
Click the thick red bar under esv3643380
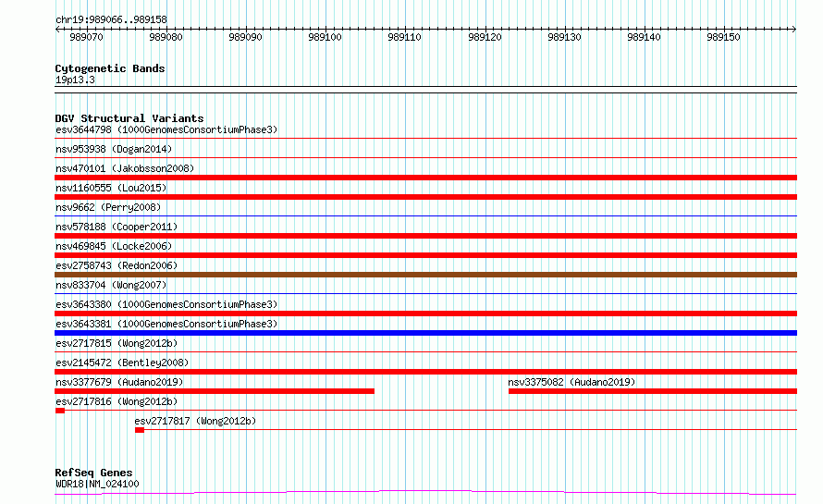pyautogui.click(x=425, y=313)
